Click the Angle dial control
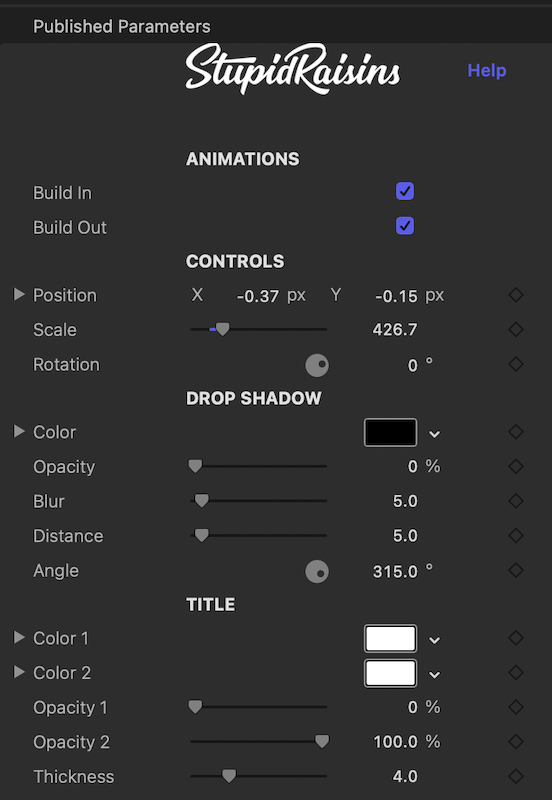Viewport: 552px width, 800px height. tap(317, 571)
